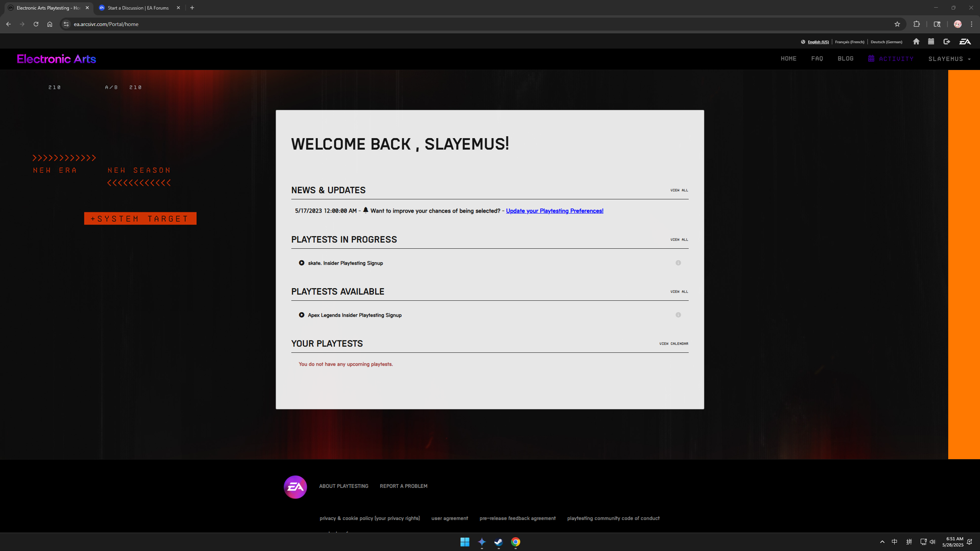Screen dimensions: 980x551
Task: Open the Chrome profile avatar
Action: point(957,24)
